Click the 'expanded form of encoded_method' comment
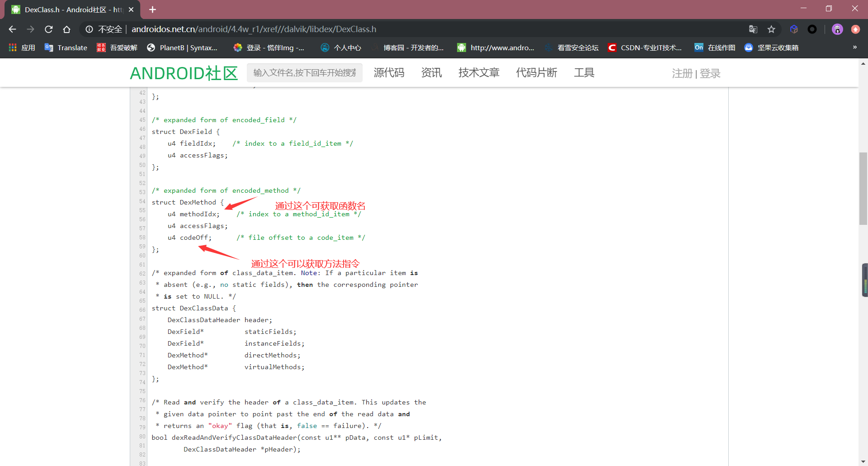868x466 pixels. pyautogui.click(x=226, y=190)
